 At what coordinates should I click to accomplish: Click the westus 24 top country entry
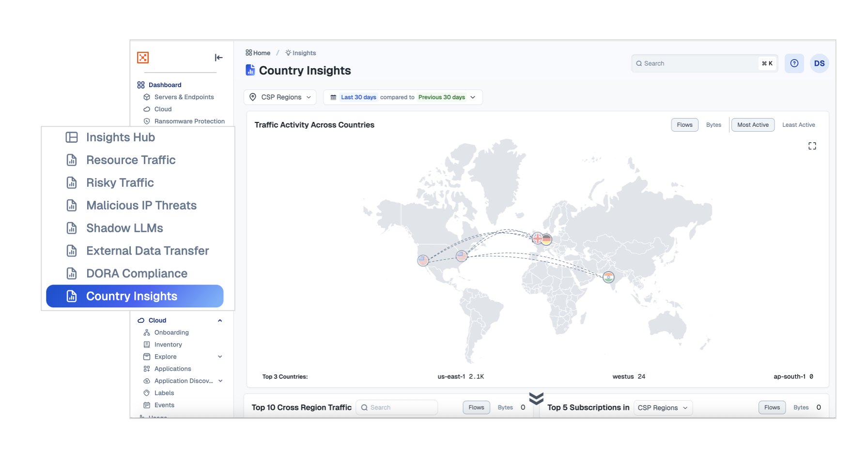tap(629, 377)
